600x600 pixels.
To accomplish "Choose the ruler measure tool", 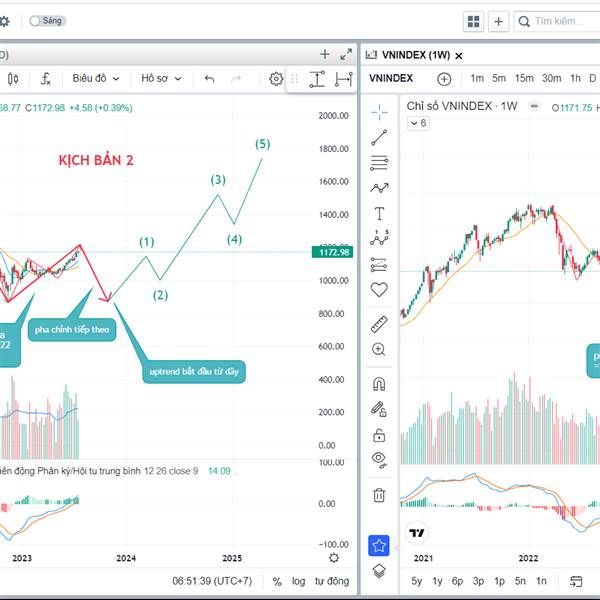I will [379, 324].
